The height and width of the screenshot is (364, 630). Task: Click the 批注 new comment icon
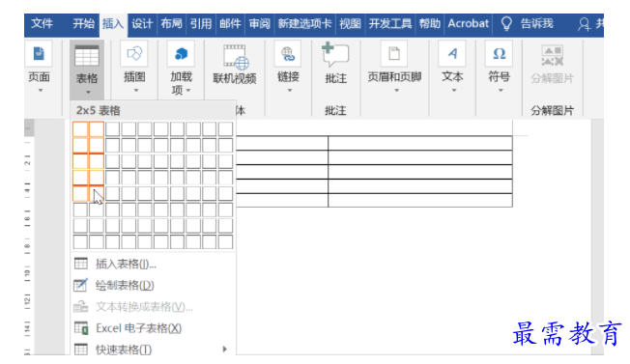pyautogui.click(x=335, y=55)
